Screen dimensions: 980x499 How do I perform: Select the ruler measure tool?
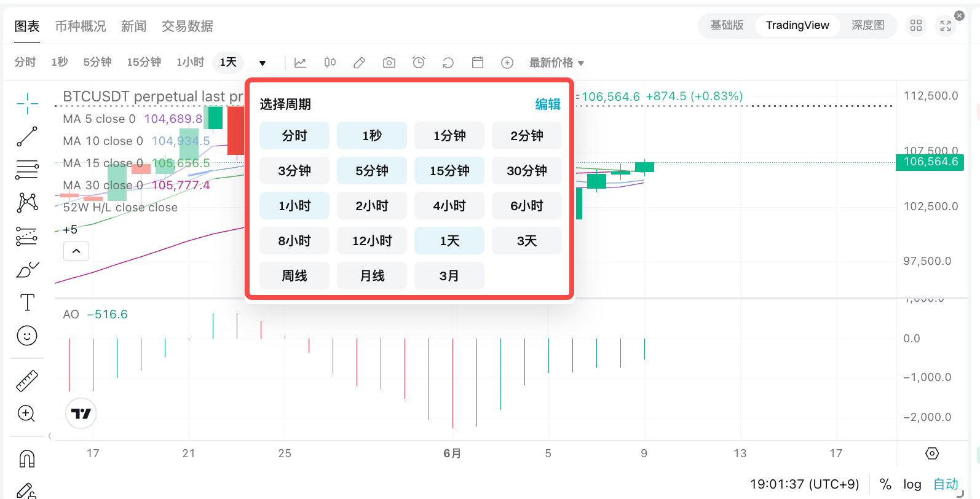(x=27, y=381)
